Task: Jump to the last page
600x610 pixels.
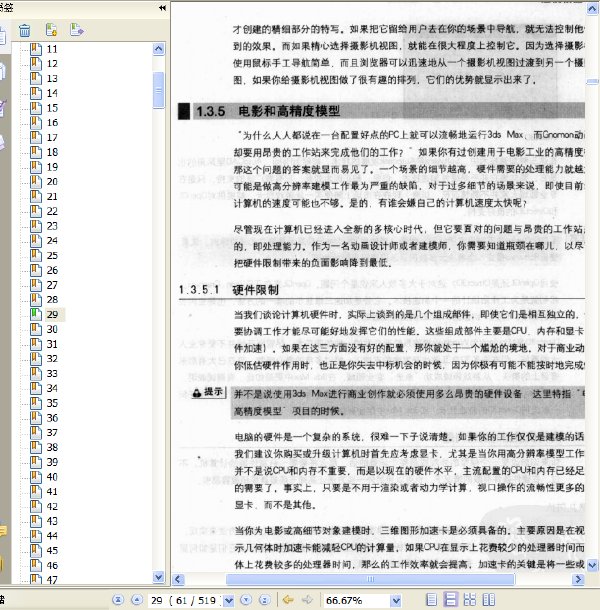Action: pos(265,599)
